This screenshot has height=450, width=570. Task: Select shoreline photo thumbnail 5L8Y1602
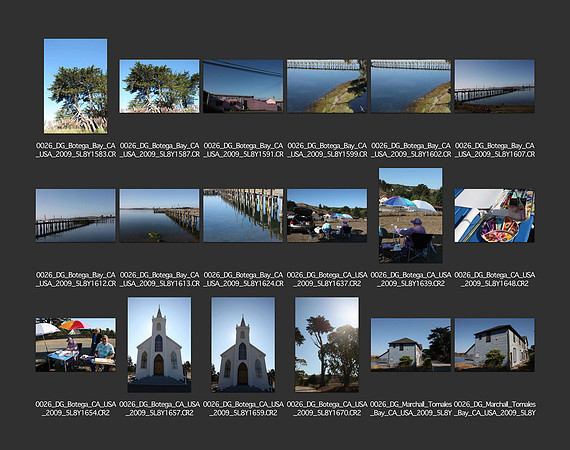[411, 87]
